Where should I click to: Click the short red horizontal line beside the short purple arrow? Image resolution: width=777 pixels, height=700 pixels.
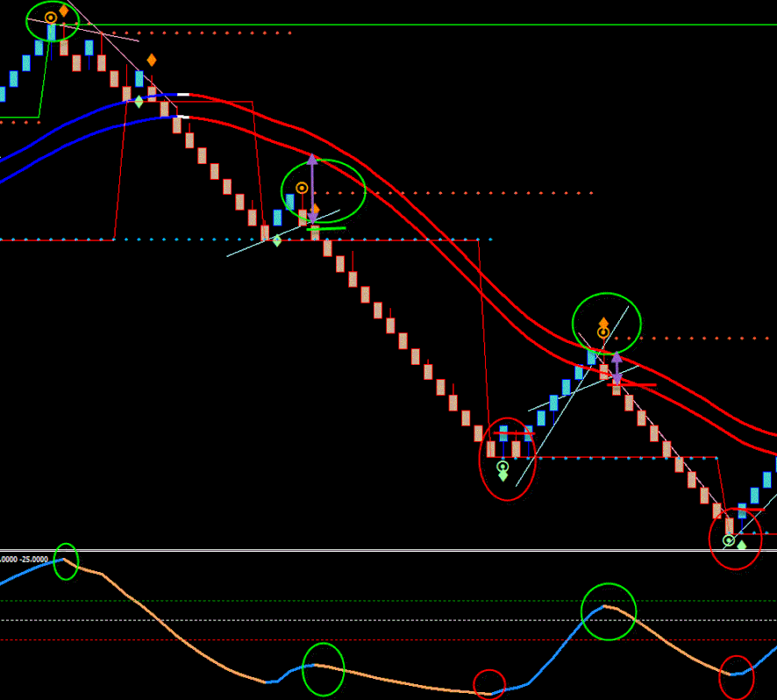click(x=631, y=385)
